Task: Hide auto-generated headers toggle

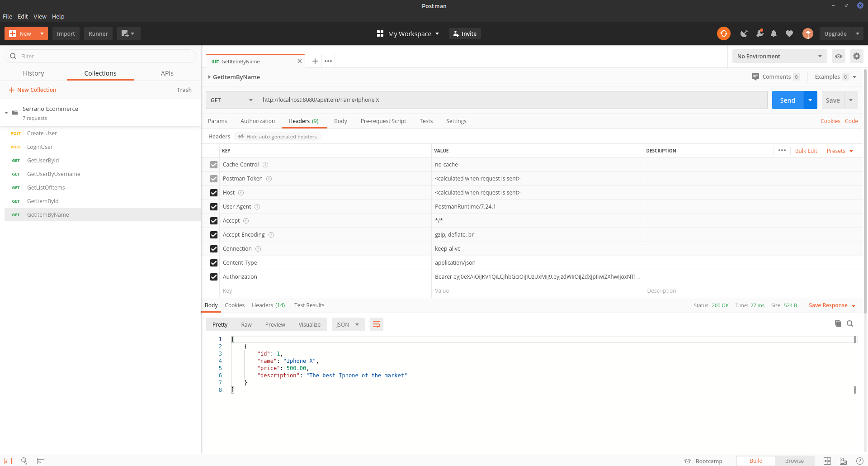Action: tap(278, 137)
